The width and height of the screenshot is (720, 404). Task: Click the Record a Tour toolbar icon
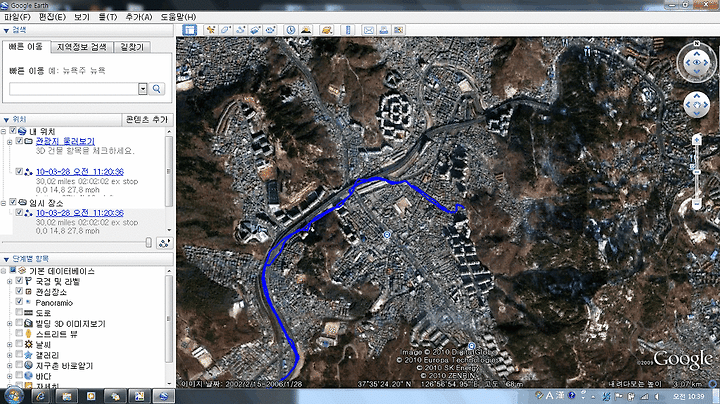270,30
